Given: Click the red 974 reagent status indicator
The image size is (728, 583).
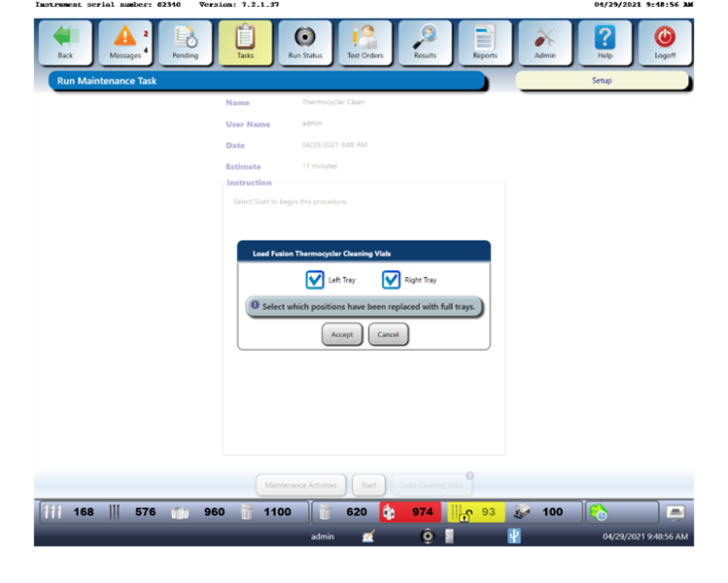Looking at the screenshot, I should coord(409,512).
